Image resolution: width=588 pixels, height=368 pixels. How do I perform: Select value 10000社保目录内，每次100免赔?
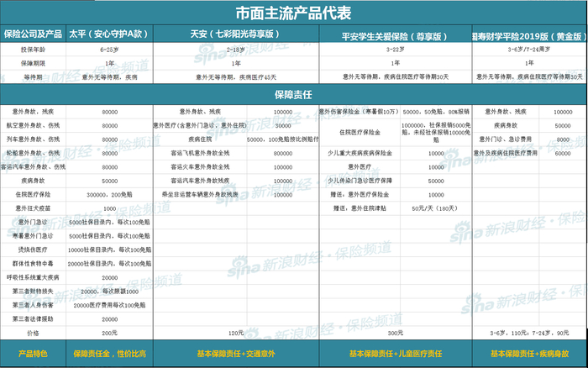pos(109,250)
